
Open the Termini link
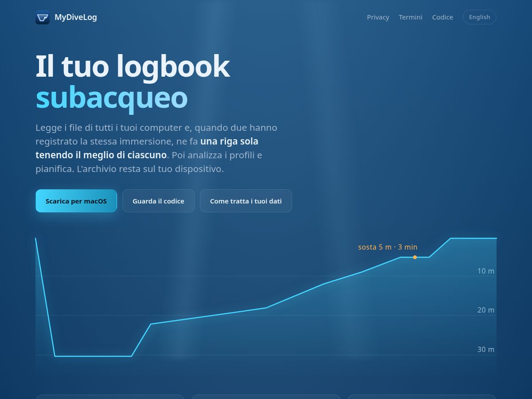pyautogui.click(x=411, y=17)
